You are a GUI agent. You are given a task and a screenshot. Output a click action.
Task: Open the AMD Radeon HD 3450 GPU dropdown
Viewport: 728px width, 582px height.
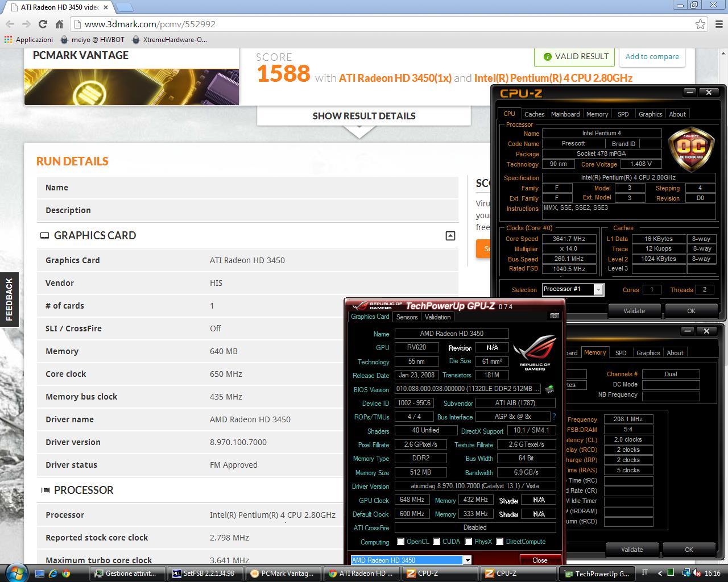coord(411,560)
